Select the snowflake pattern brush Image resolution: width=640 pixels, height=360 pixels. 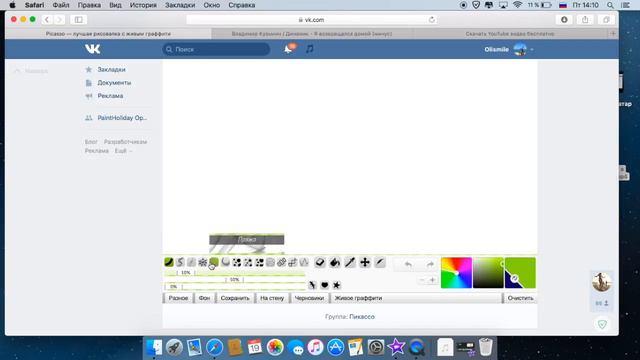[x=202, y=262]
